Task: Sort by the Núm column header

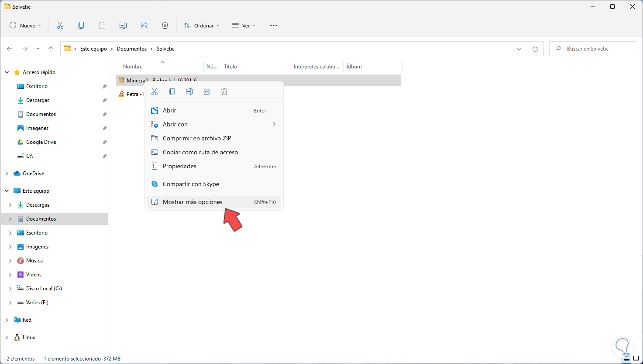Action: (x=212, y=67)
